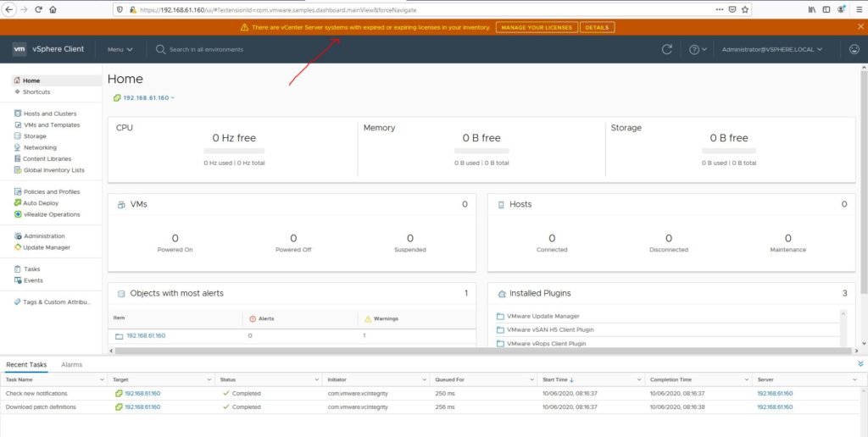Click the horizontal scrollbar of main pane
Screen dimensions: 868x437
pyautogui.click(x=483, y=351)
